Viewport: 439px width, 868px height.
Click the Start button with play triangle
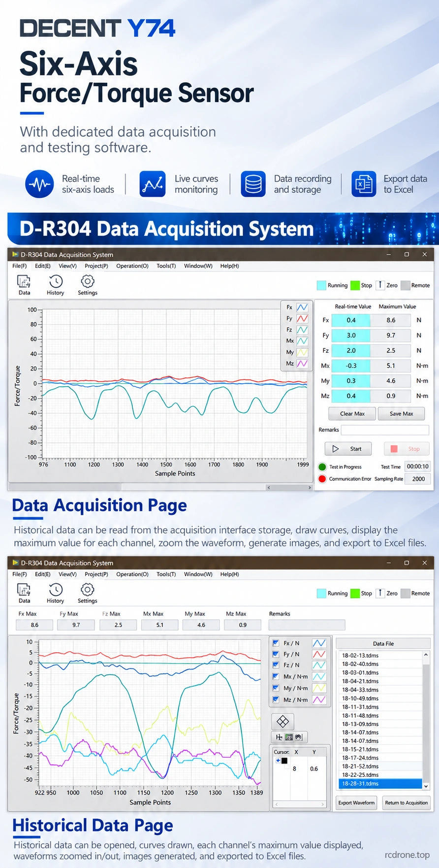tap(348, 449)
